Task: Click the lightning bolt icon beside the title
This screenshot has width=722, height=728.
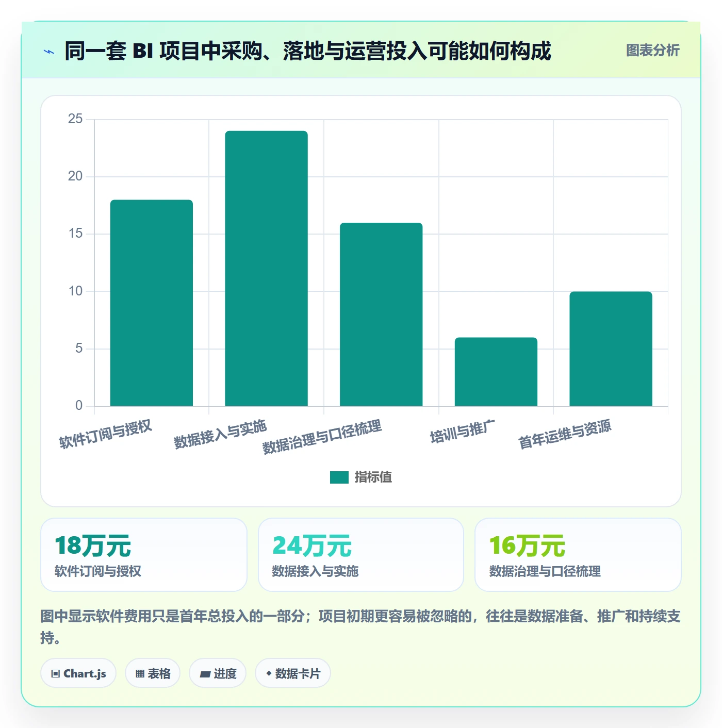Action: coord(49,52)
